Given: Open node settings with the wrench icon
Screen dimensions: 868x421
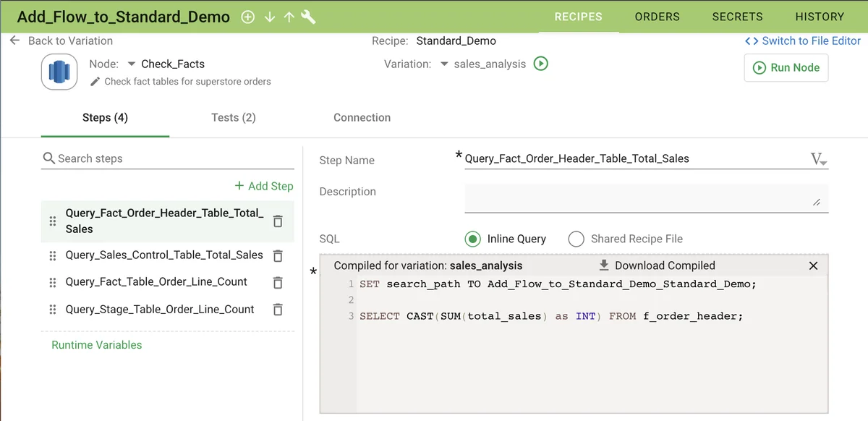Looking at the screenshot, I should [x=308, y=16].
